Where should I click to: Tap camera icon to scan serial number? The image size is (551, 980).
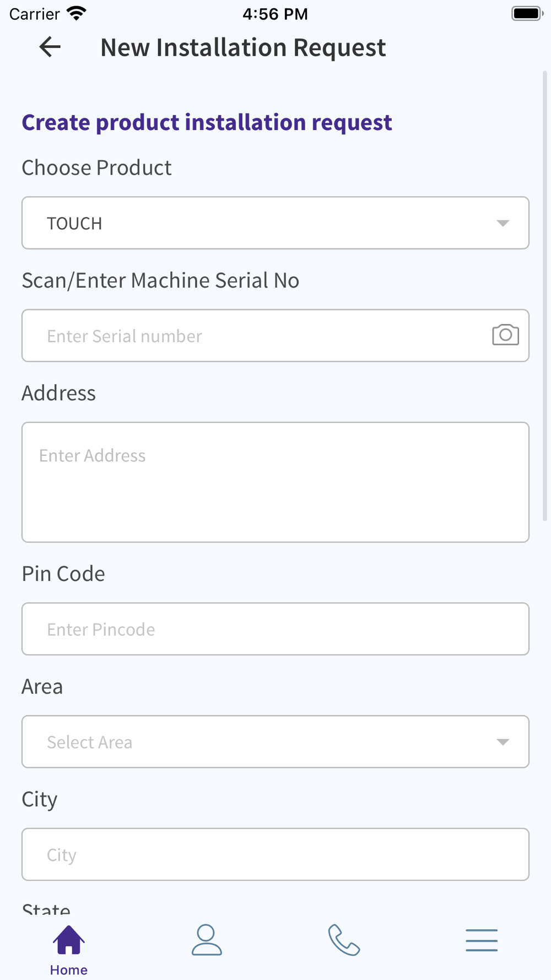505,335
